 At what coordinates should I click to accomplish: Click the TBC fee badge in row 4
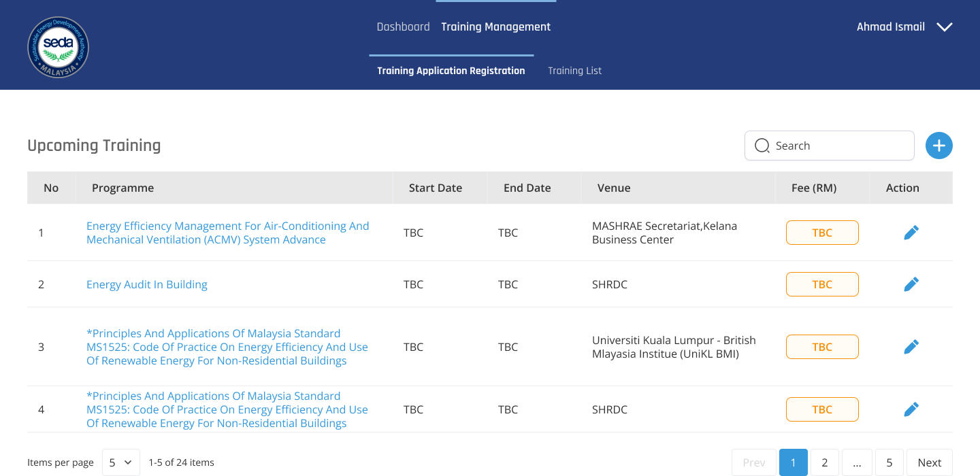click(x=822, y=409)
